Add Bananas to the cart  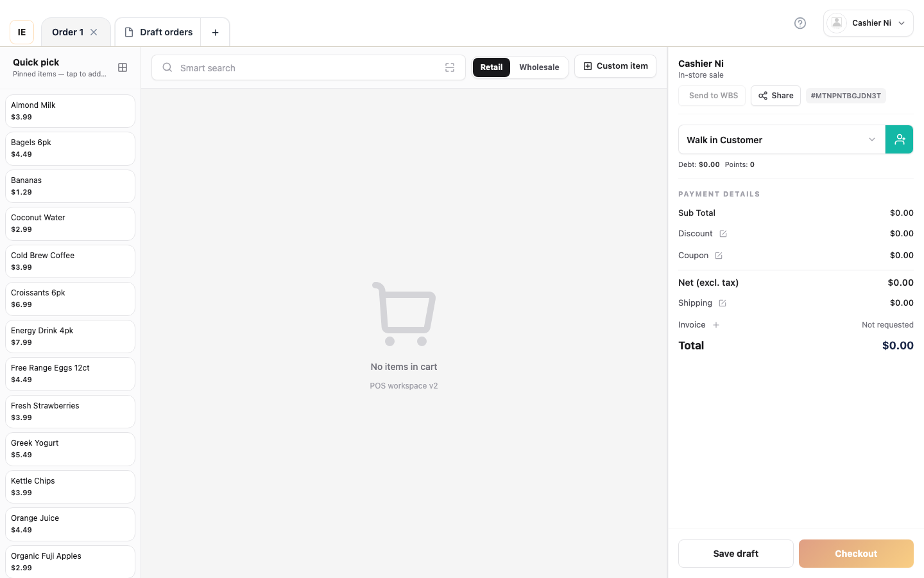pyautogui.click(x=70, y=186)
